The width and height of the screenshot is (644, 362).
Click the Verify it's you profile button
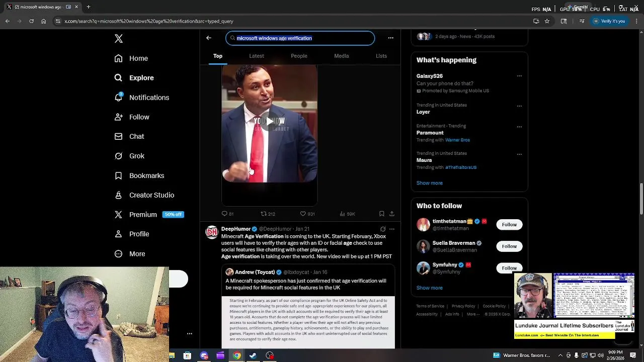(x=609, y=21)
